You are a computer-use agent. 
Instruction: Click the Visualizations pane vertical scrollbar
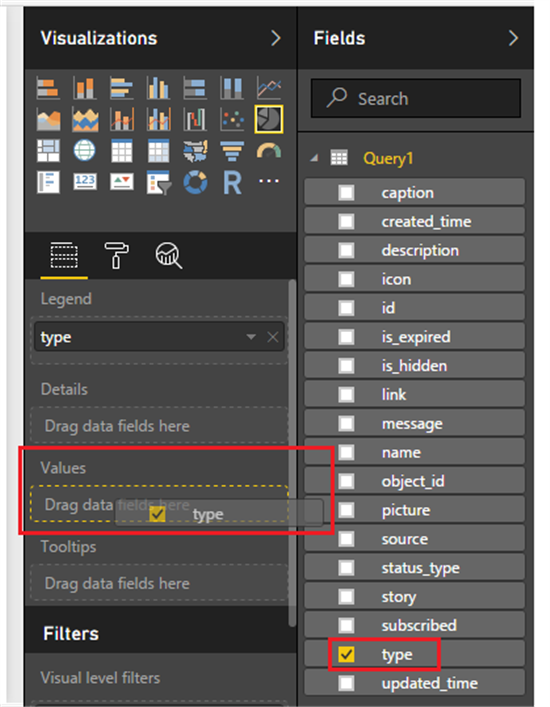[292, 452]
